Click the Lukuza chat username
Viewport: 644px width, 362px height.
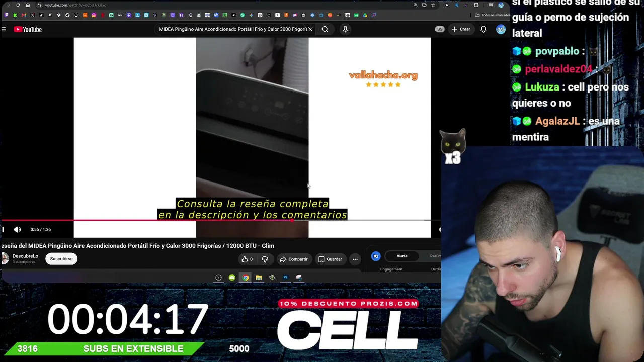542,87
